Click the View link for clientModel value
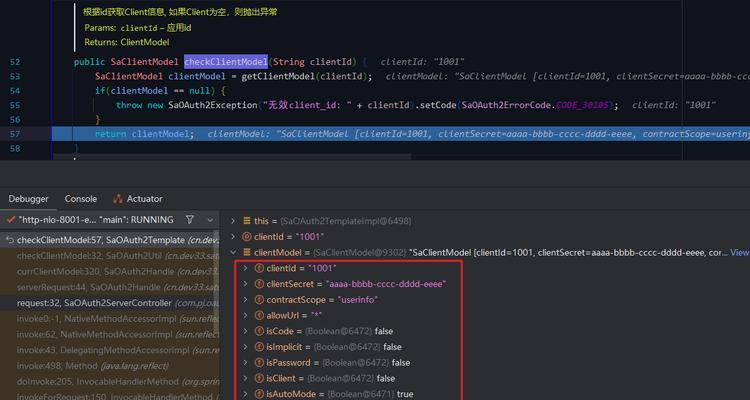The image size is (750, 400). (x=739, y=252)
